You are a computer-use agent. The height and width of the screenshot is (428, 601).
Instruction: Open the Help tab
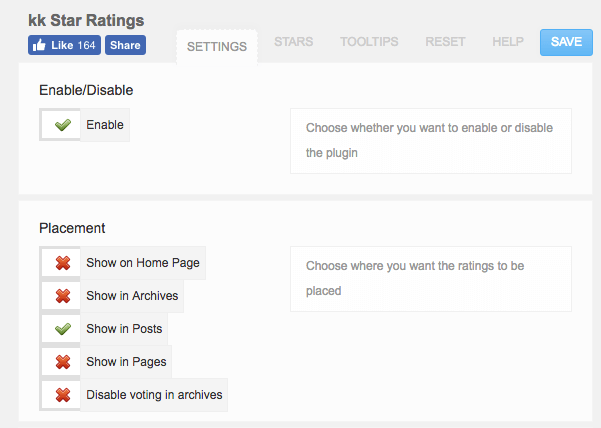click(508, 42)
